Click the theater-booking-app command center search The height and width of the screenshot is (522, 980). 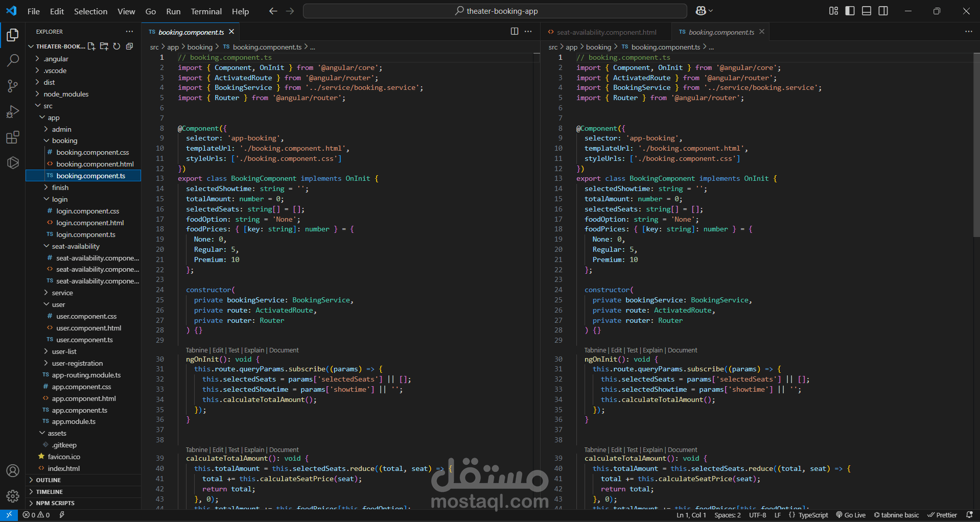pos(495,11)
